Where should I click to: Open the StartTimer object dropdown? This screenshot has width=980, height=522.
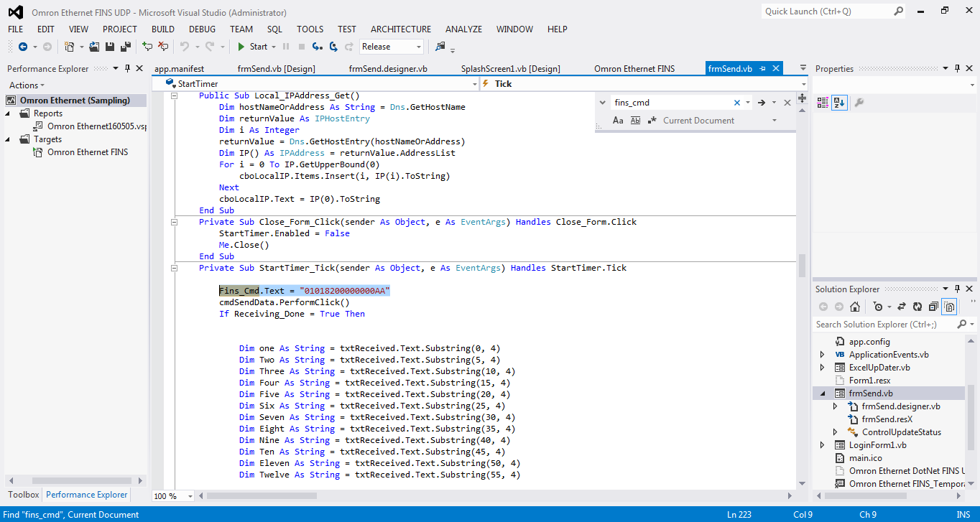pos(473,84)
